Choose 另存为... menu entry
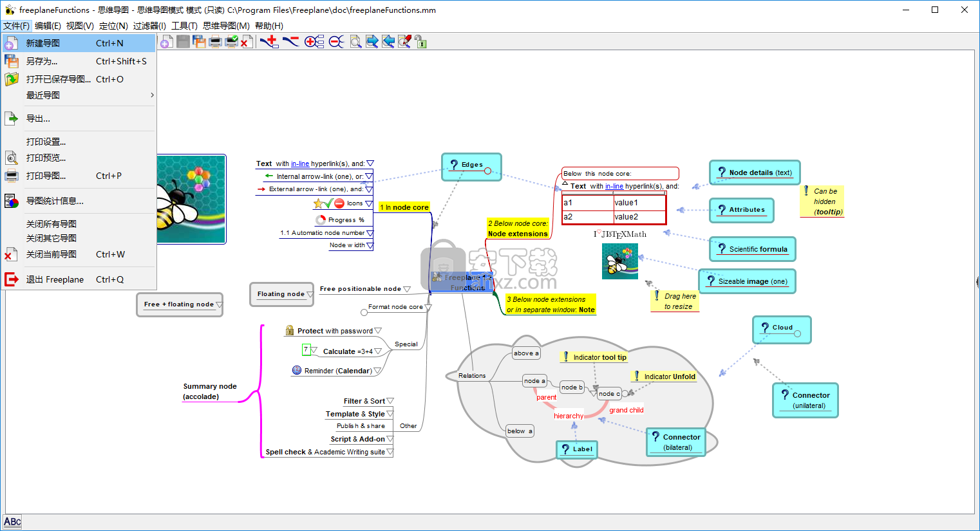980x531 pixels. pos(79,61)
